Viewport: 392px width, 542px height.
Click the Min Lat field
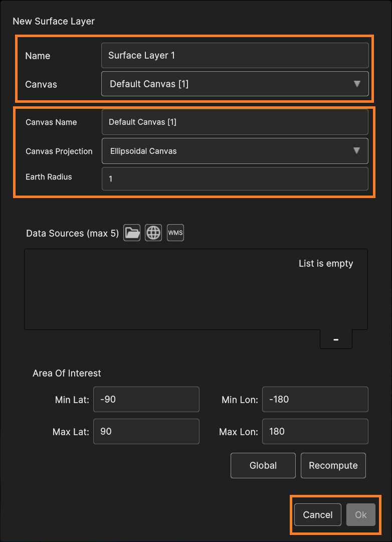[x=146, y=400]
